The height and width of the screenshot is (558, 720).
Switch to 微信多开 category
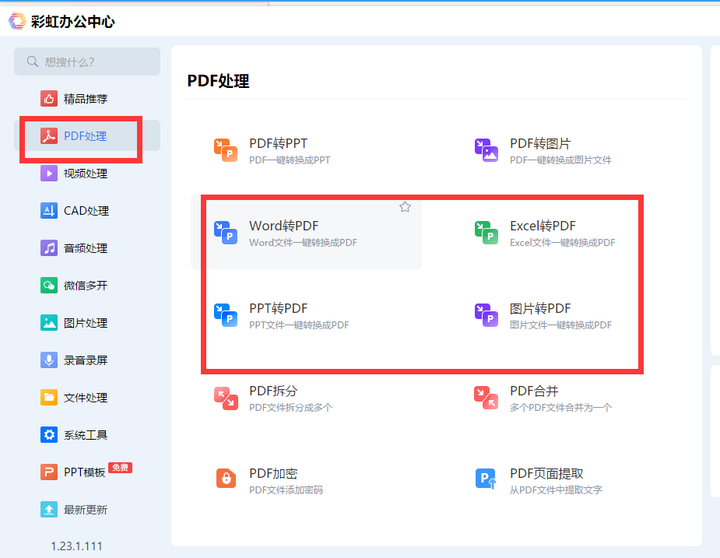85,285
